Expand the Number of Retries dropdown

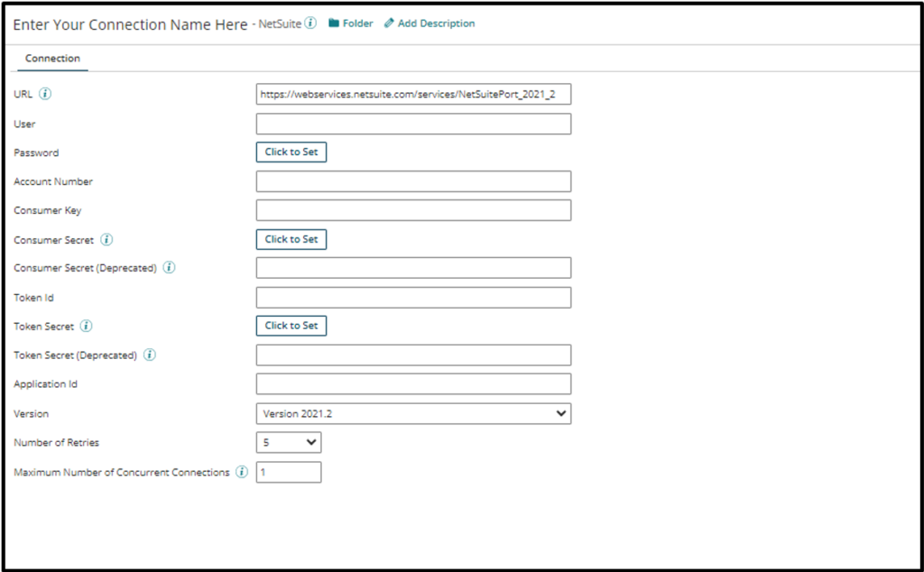click(x=289, y=443)
